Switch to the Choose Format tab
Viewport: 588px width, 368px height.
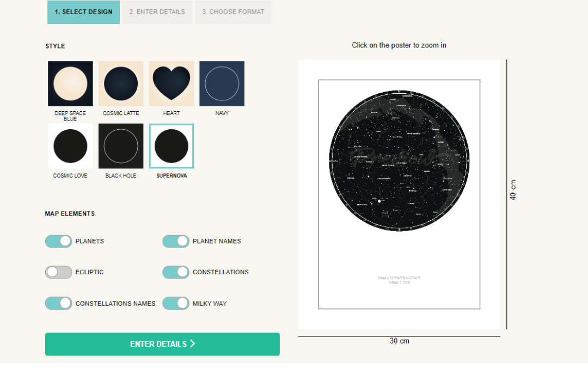[233, 12]
